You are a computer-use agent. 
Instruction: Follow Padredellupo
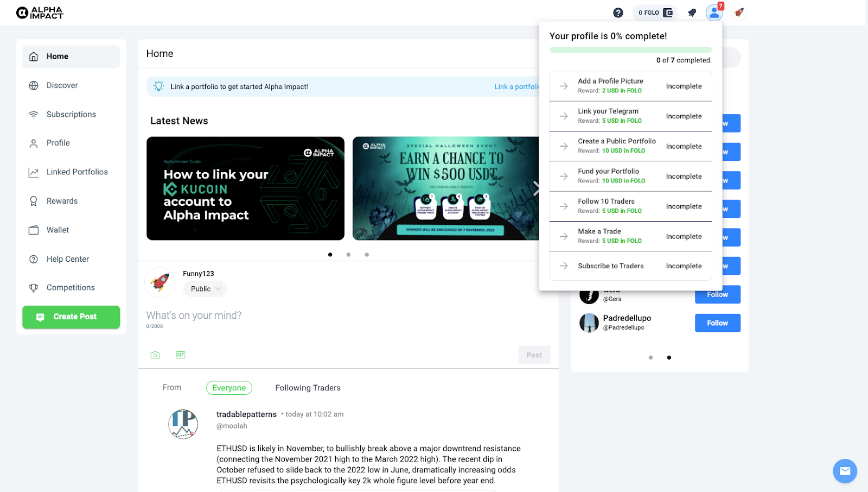[718, 323]
